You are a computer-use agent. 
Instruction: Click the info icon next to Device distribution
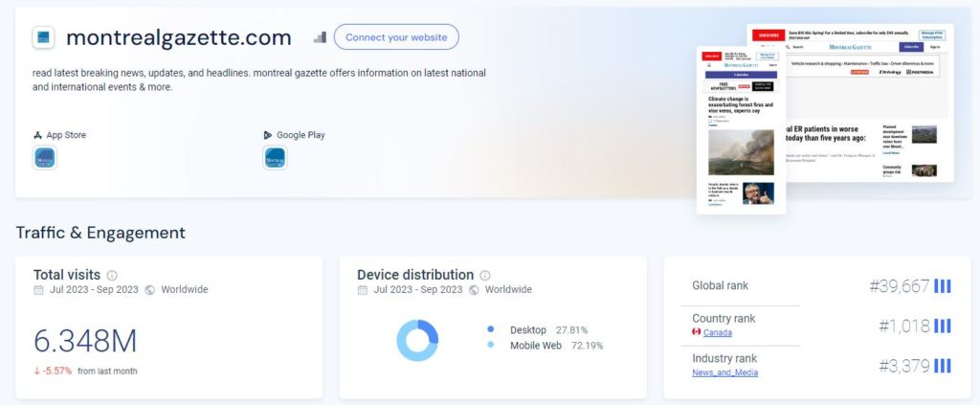(485, 275)
